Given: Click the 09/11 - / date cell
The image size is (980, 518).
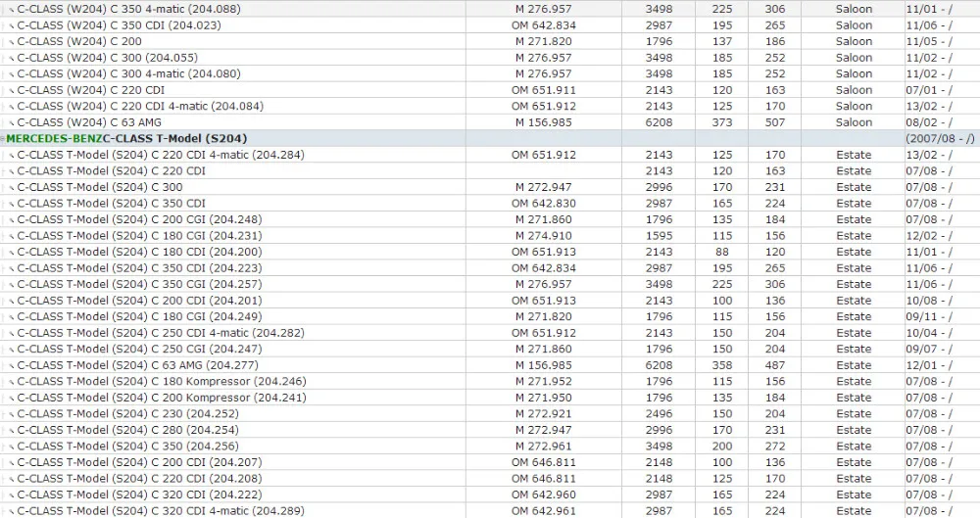Looking at the screenshot, I should tap(929, 317).
